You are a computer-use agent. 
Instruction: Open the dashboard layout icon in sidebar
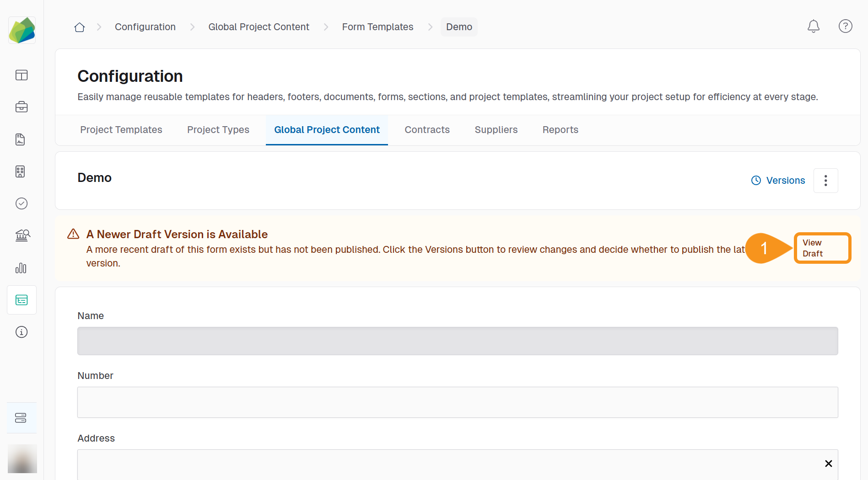(x=22, y=75)
